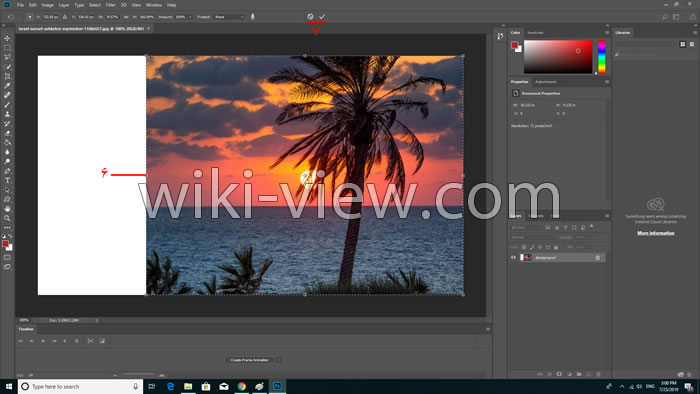This screenshot has width=700, height=394.
Task: Open the History panel icon
Action: pos(500,36)
